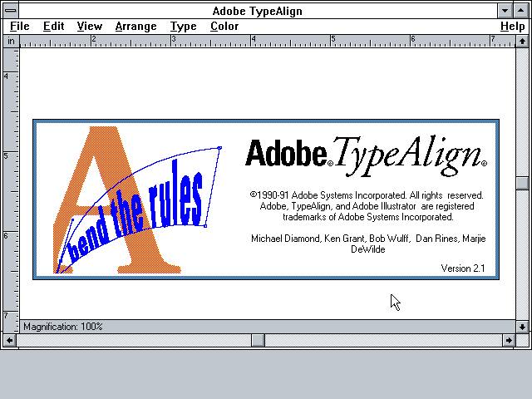Click the vertical scrollbar thumb
The width and height of the screenshot is (532, 399).
pos(521,183)
